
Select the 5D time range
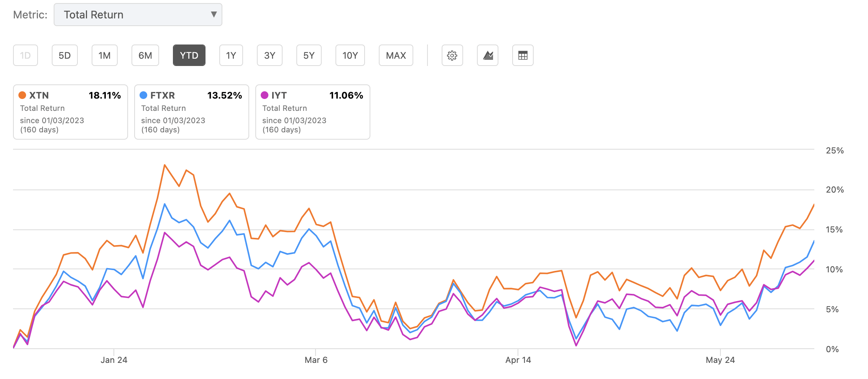[64, 55]
